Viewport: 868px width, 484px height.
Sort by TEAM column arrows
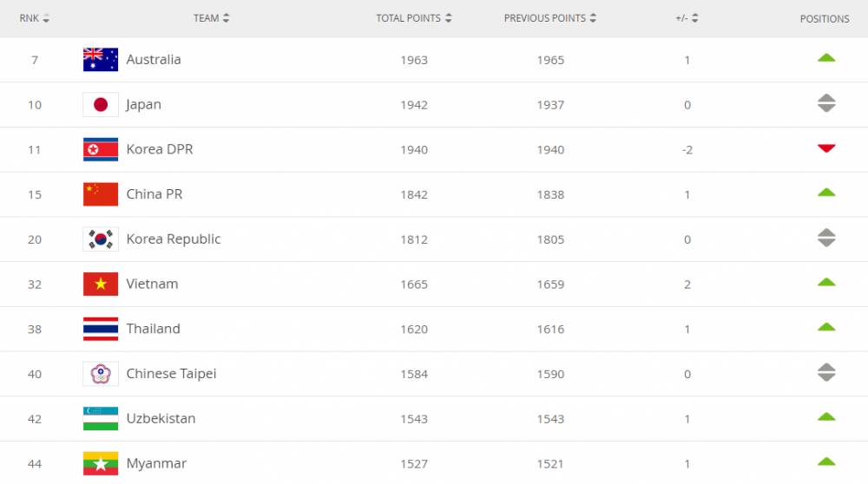[x=226, y=17]
